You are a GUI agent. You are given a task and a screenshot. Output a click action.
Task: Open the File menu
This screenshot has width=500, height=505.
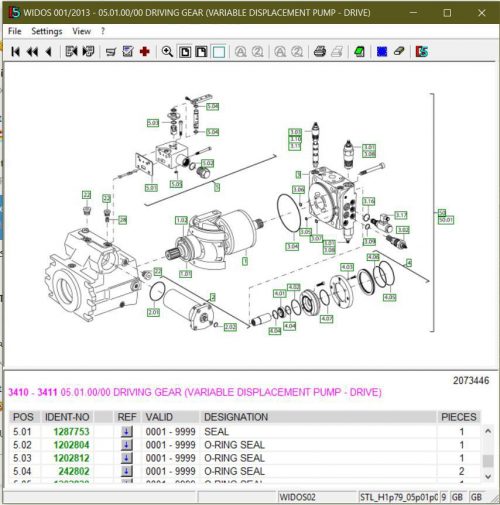(x=15, y=31)
